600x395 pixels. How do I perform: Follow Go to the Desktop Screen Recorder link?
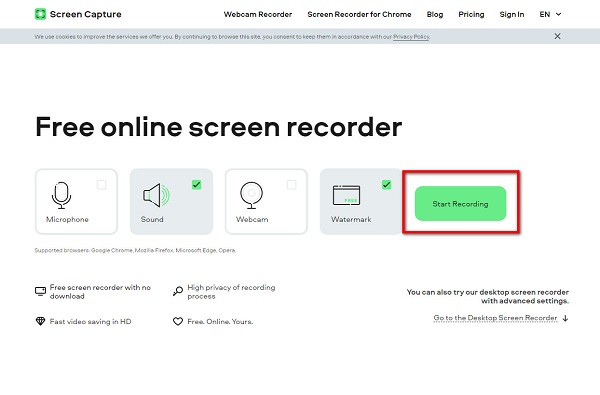[x=495, y=318]
